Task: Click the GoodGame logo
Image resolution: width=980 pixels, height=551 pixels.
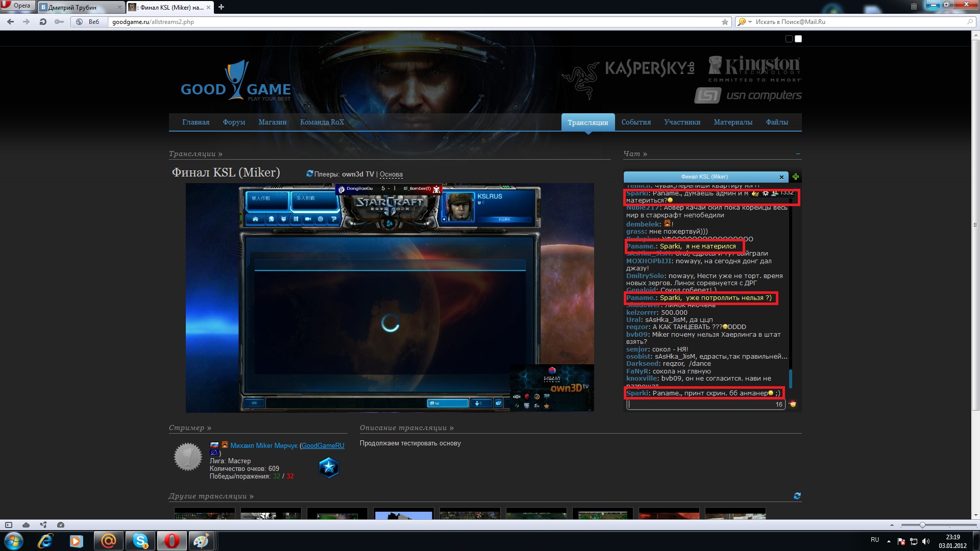Action: click(x=236, y=81)
